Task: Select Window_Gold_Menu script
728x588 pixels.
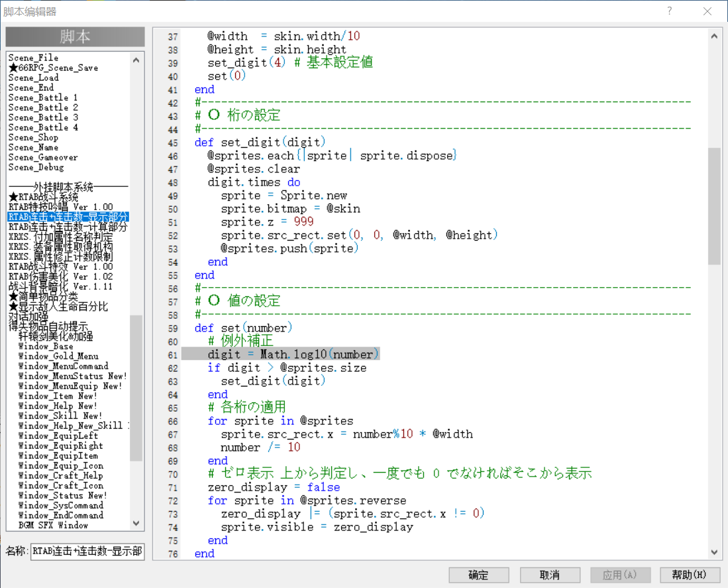Action: [x=58, y=356]
